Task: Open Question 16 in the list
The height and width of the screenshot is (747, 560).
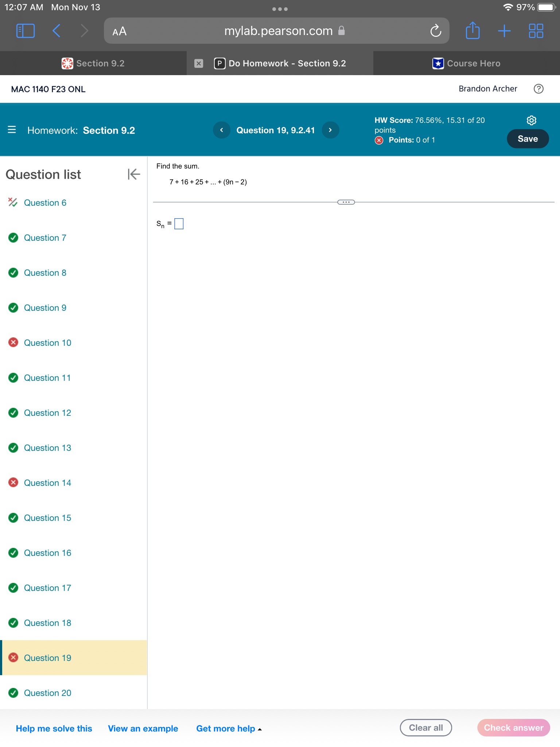Action: click(x=48, y=553)
